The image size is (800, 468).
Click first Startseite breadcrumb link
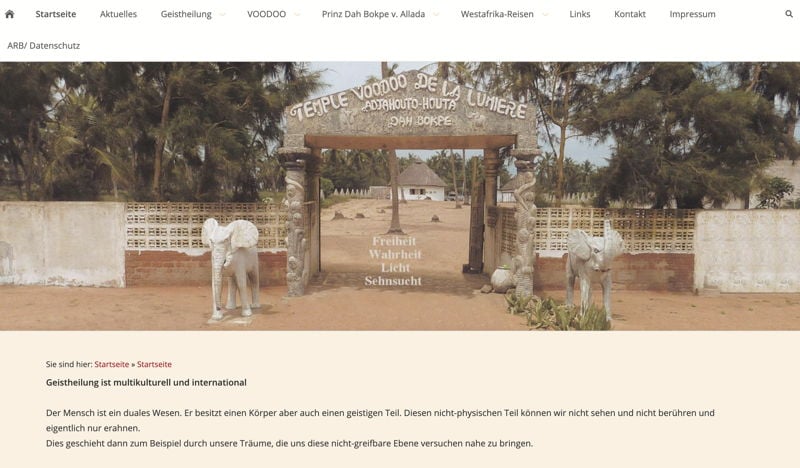(x=112, y=364)
